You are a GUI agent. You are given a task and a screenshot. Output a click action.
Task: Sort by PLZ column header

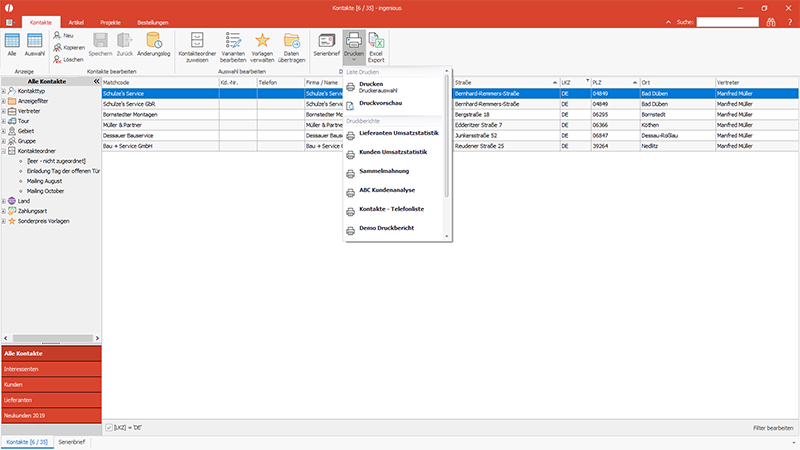(x=615, y=83)
